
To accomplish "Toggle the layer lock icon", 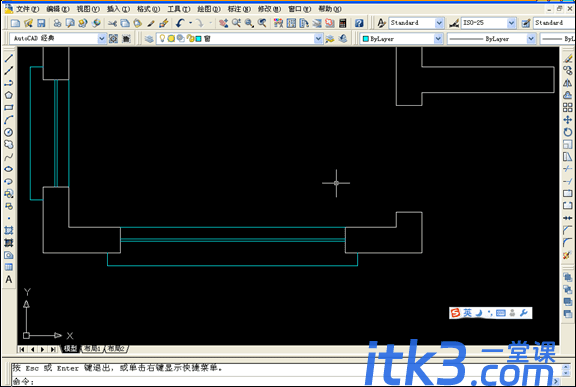I will point(190,38).
